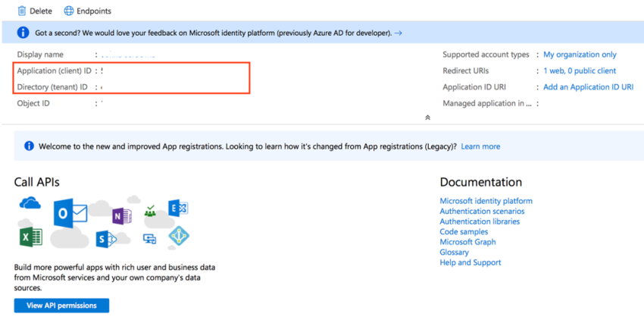The image size is (644, 317).
Task: Click the blue OneDrive cloud icon
Action: pos(30,203)
